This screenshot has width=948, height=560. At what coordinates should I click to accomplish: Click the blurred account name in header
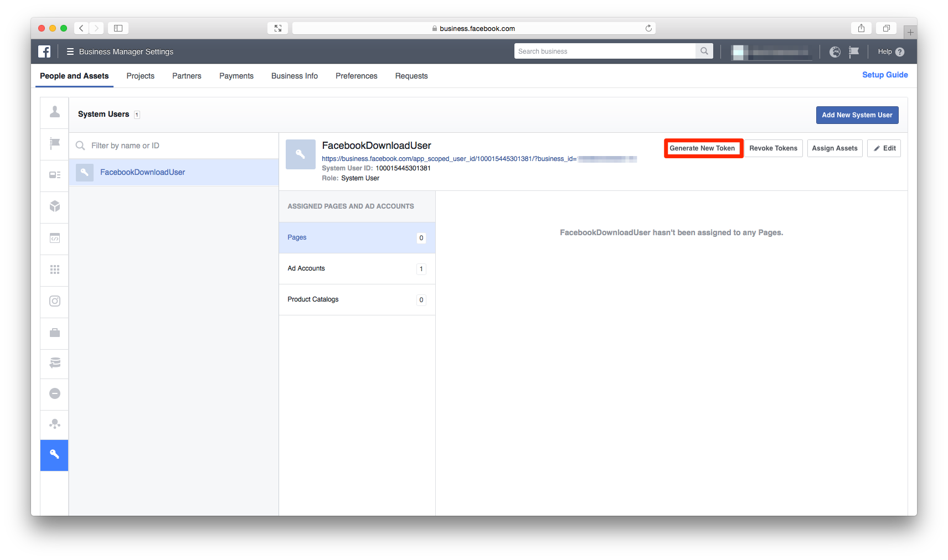pyautogui.click(x=771, y=52)
